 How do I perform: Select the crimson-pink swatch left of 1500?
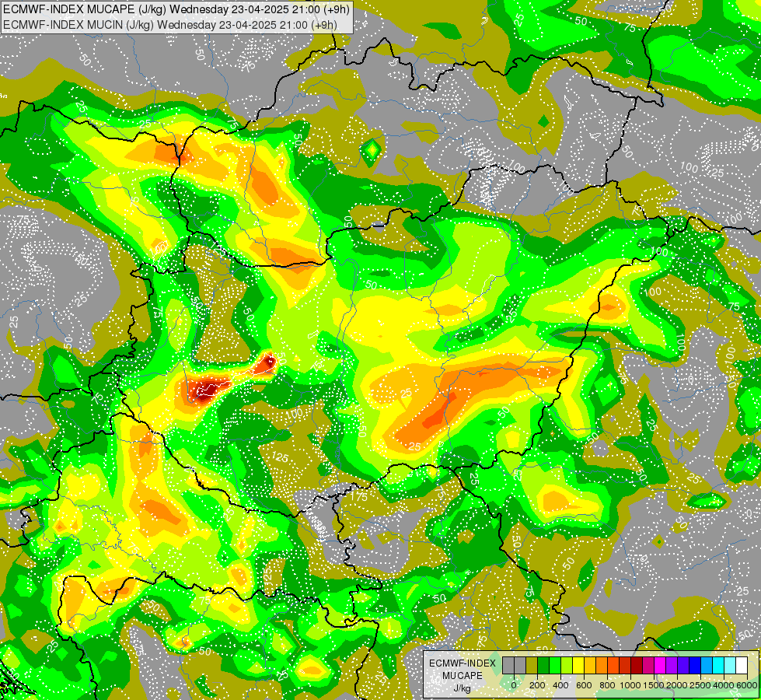pos(649,666)
